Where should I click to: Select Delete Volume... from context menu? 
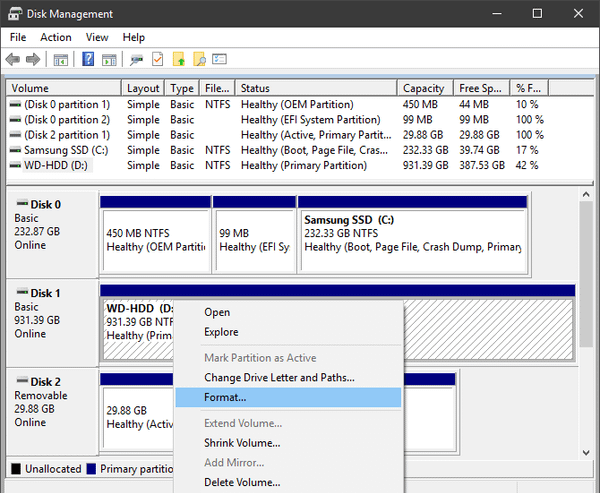click(x=241, y=483)
